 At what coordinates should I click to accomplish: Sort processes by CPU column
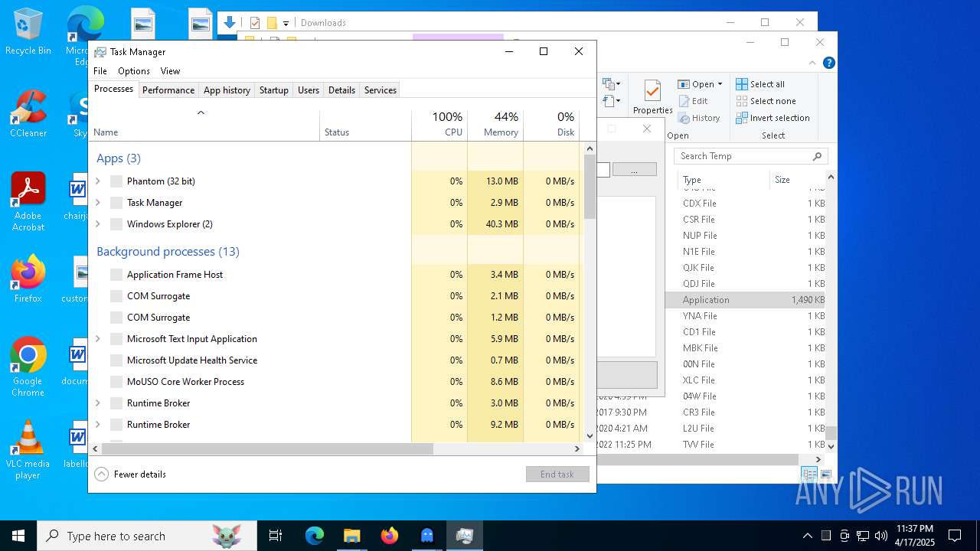(439, 125)
